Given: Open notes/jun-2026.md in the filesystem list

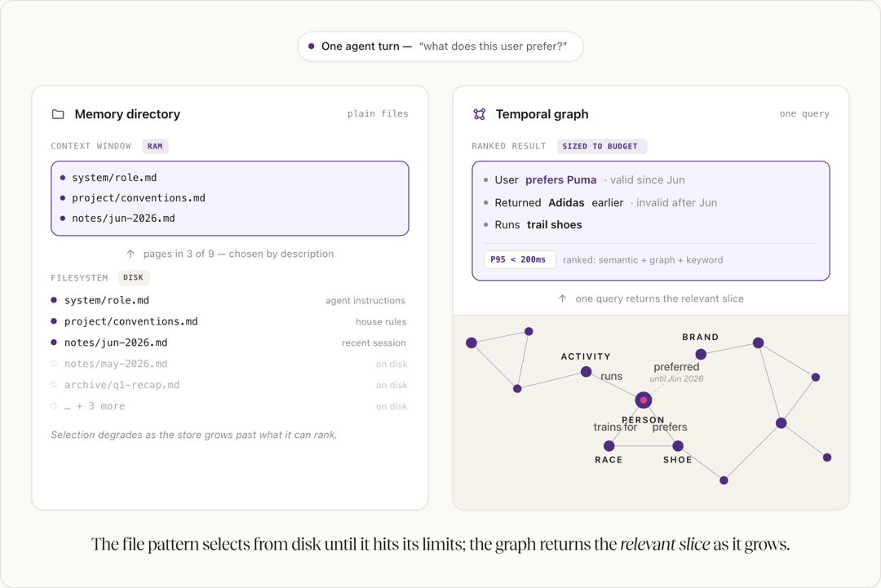Looking at the screenshot, I should (116, 343).
